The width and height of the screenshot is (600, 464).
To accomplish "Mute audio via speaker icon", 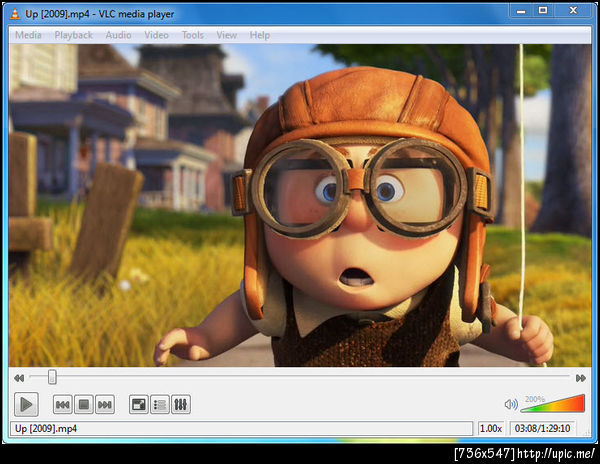I will click(511, 404).
